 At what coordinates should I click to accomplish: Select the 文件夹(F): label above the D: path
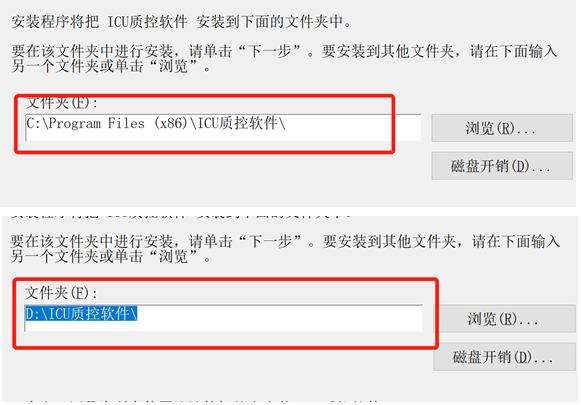tap(61, 293)
